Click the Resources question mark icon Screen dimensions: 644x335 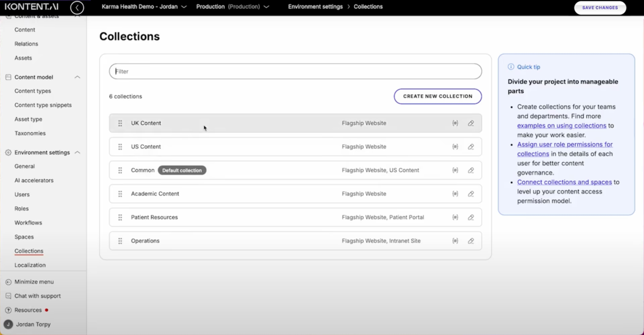point(8,310)
